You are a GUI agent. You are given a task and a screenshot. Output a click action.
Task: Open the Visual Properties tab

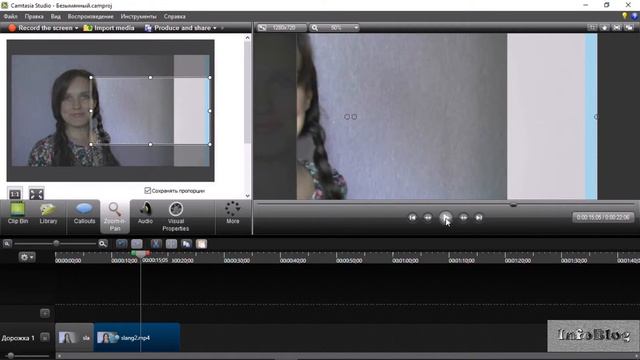[176, 217]
